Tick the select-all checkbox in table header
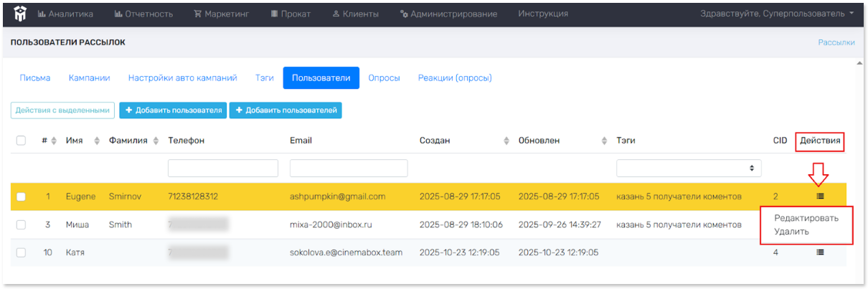Image resolution: width=868 pixels, height=289 pixels. click(21, 141)
